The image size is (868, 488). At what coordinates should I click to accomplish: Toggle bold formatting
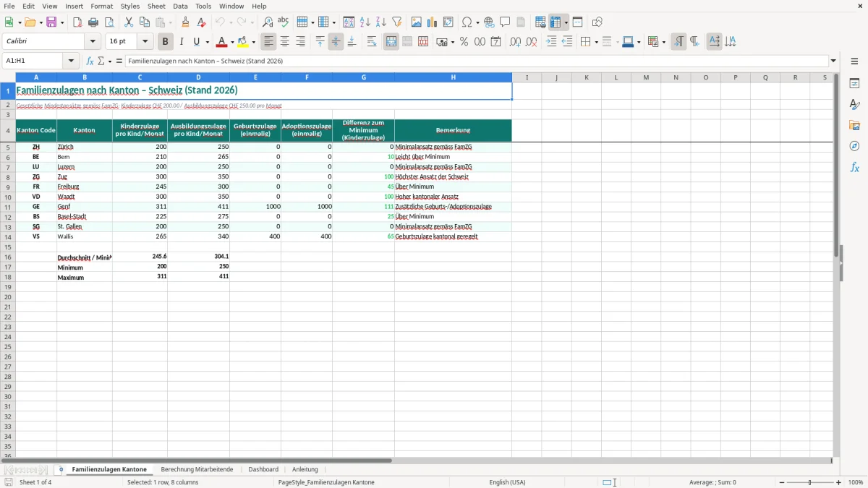pyautogui.click(x=166, y=42)
